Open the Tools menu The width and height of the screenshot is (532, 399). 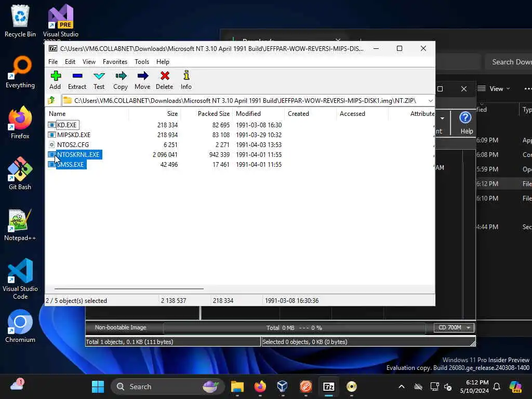[x=142, y=62]
